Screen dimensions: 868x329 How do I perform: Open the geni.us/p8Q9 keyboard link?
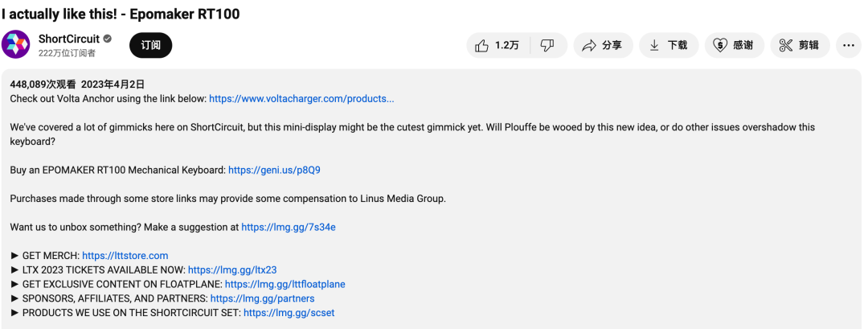[274, 170]
